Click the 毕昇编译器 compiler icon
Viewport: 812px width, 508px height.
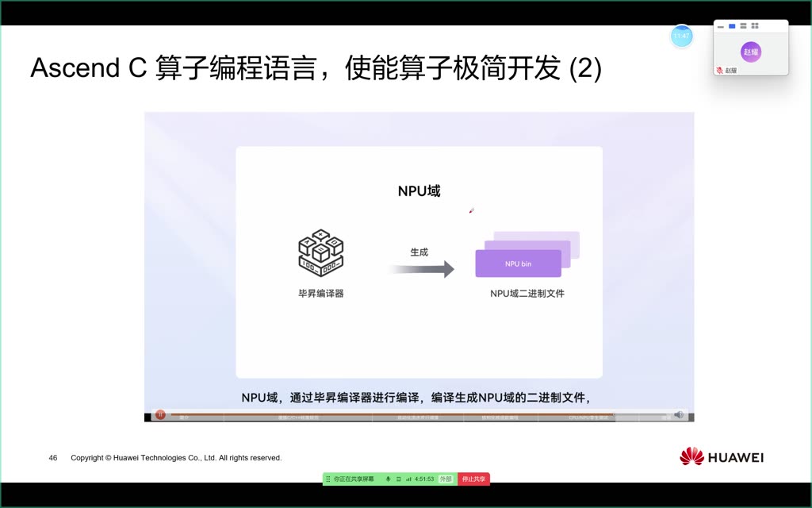[x=321, y=253]
